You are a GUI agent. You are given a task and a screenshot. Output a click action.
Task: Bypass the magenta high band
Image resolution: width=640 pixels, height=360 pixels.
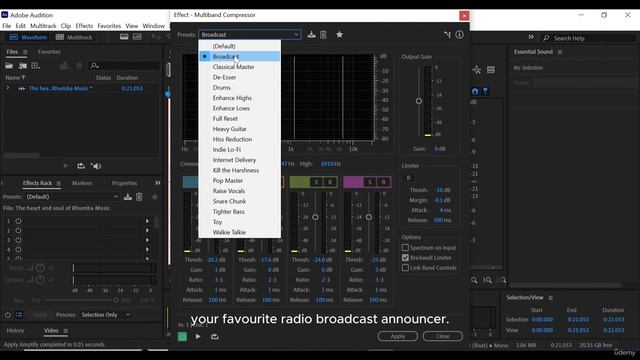tap(383, 182)
